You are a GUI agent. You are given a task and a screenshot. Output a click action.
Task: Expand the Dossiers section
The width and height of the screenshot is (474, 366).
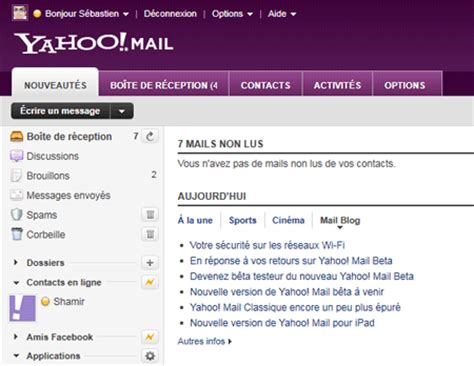coord(16,263)
